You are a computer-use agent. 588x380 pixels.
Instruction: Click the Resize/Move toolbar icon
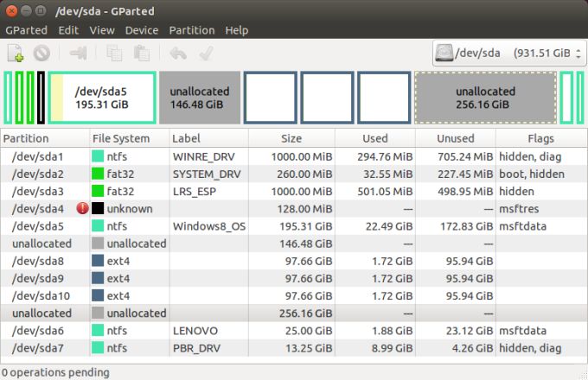point(79,54)
